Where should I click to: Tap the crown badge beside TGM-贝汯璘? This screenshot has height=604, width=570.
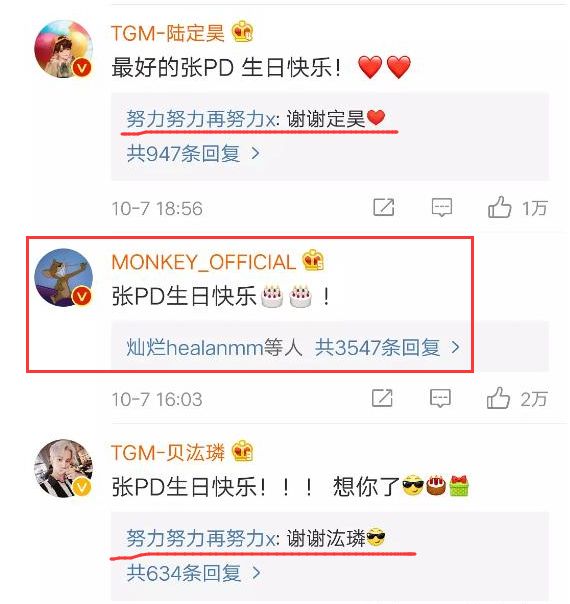pos(243,451)
